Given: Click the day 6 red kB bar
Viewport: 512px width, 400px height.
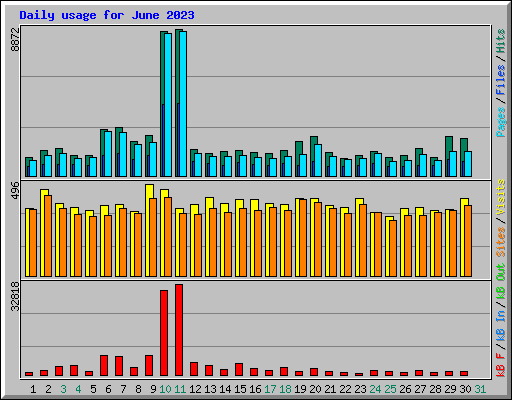Looking at the screenshot, I should [104, 365].
